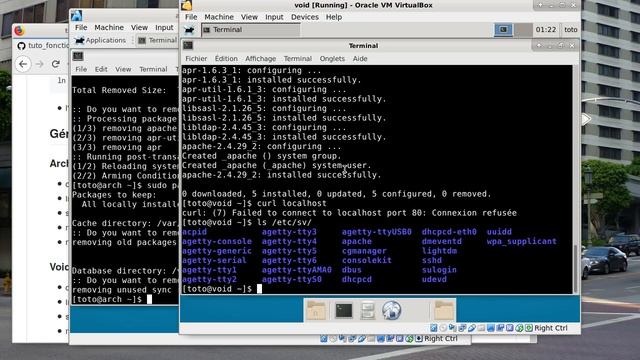The width and height of the screenshot is (640, 360).
Task: Open View menu of arch VirtualBox window
Action: 139,27
